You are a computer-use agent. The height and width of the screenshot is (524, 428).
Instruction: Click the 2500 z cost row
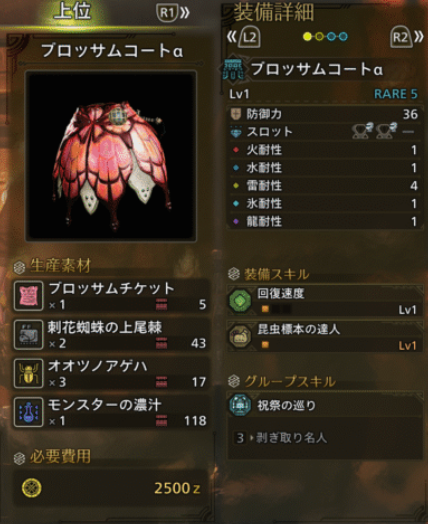[111, 488]
